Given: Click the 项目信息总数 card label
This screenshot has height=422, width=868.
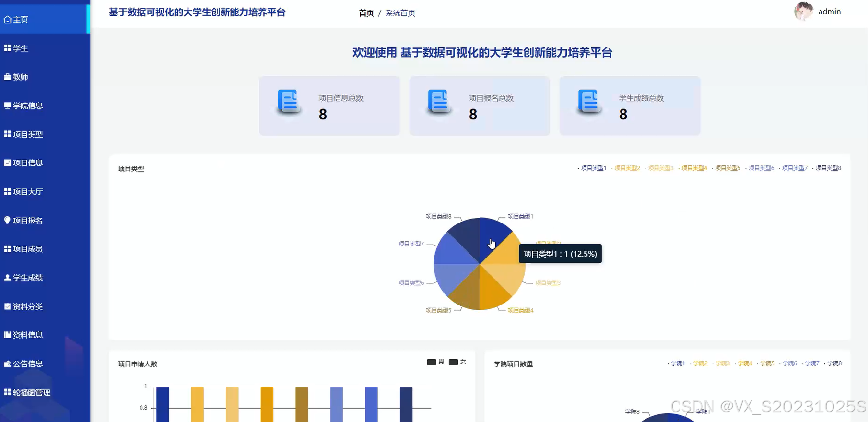Looking at the screenshot, I should pos(341,98).
